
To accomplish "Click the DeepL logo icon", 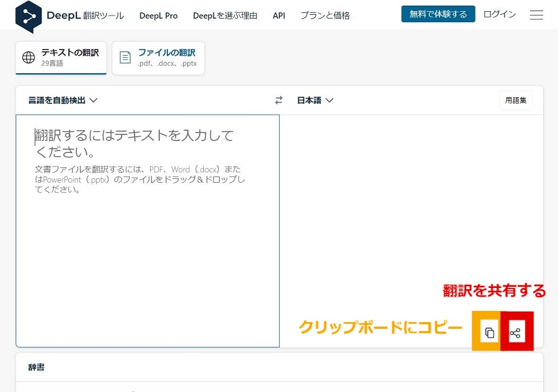I will tap(29, 16).
